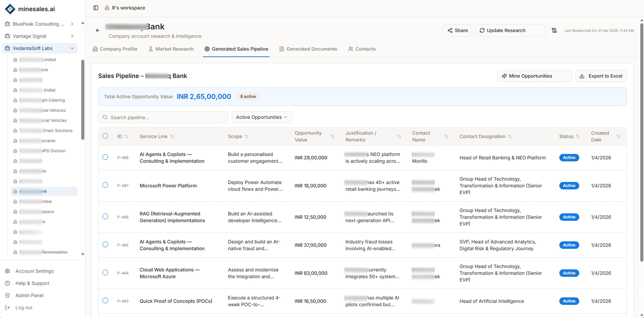
Task: Sort by Justification / Remarks arrows icon
Action: pyautogui.click(x=399, y=136)
